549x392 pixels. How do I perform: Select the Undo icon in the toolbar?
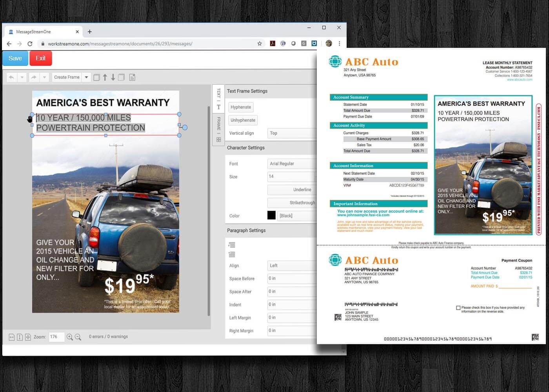[12, 77]
